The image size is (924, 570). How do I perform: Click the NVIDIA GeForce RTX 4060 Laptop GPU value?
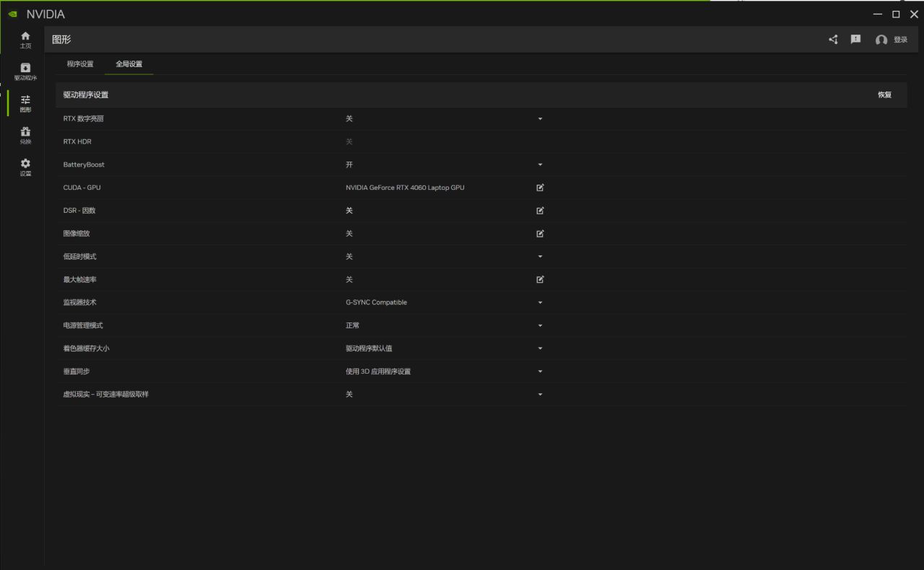pyautogui.click(x=405, y=188)
